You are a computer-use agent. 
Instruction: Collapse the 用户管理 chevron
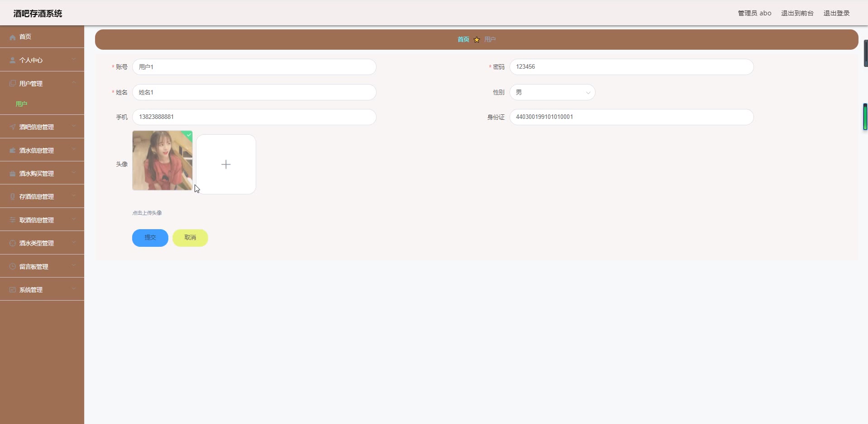(x=74, y=83)
